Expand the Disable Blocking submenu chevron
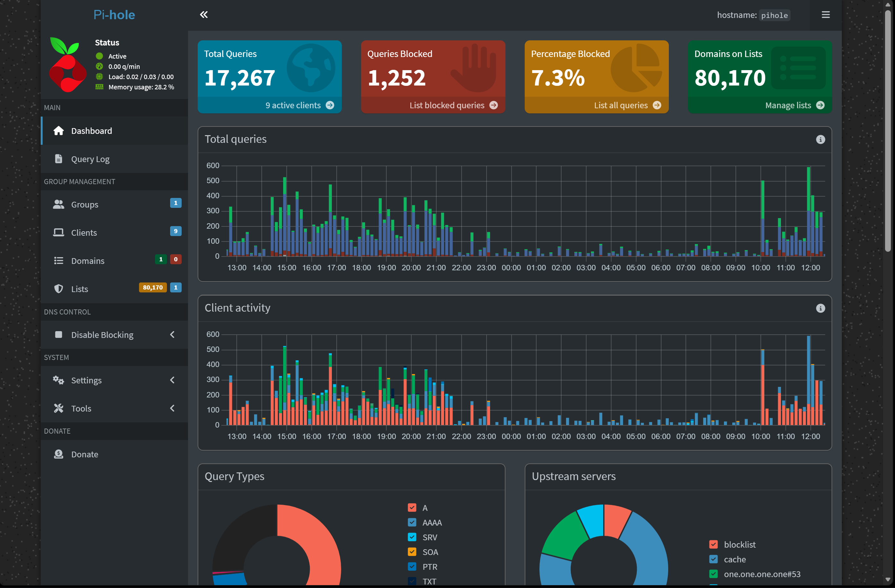 click(x=172, y=334)
